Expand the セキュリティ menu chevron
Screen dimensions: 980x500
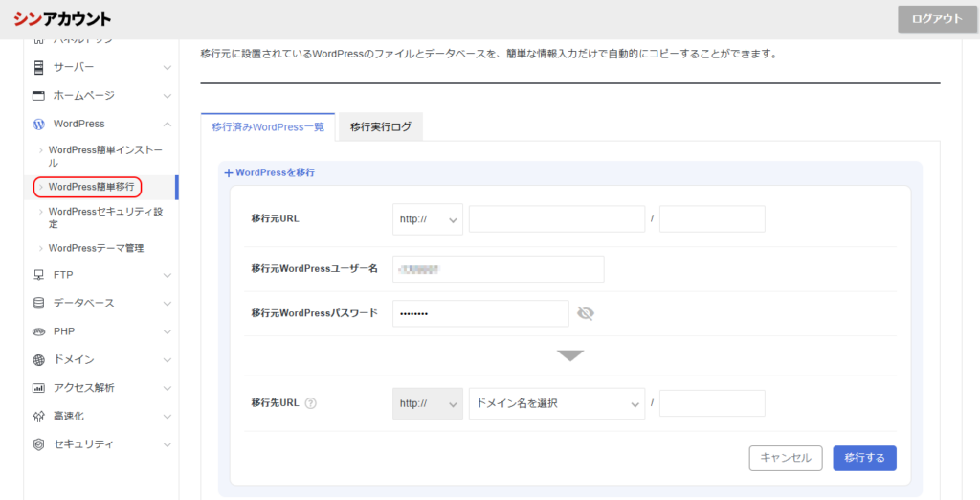[167, 444]
